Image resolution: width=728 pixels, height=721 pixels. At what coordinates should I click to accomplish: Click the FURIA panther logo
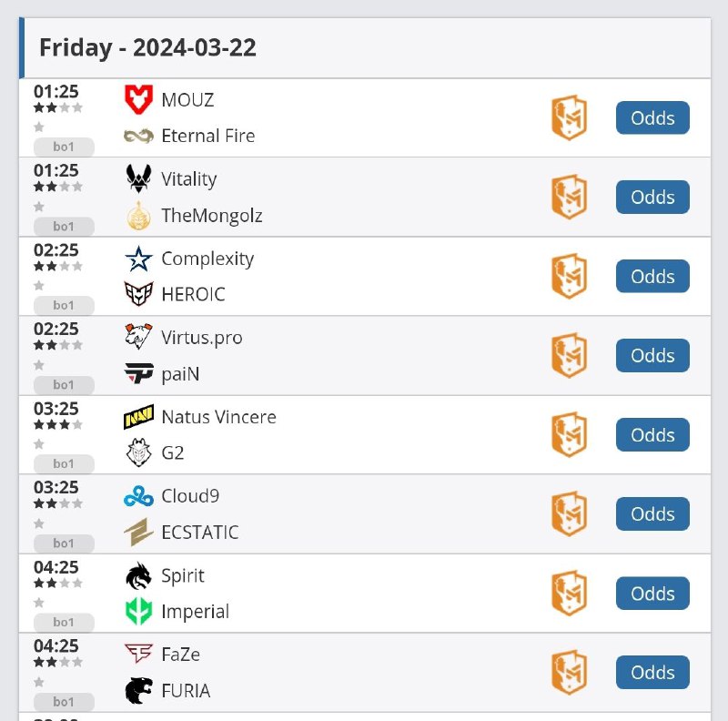click(138, 691)
